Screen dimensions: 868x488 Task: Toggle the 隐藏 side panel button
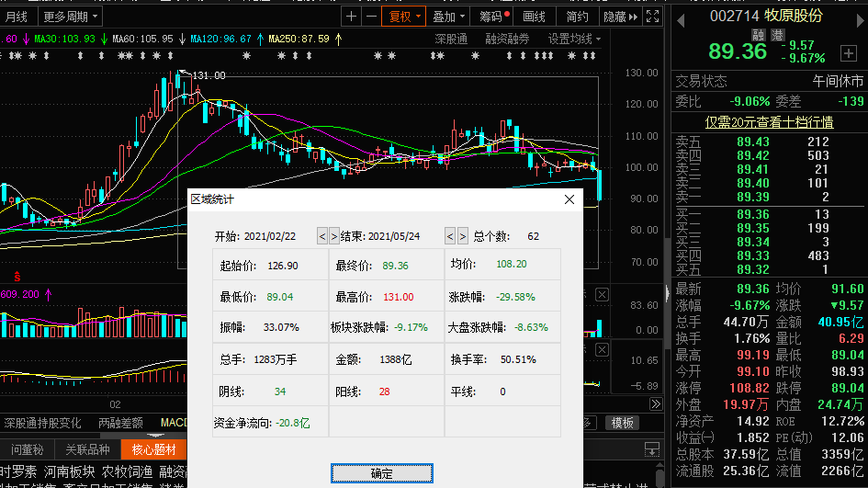tap(619, 17)
